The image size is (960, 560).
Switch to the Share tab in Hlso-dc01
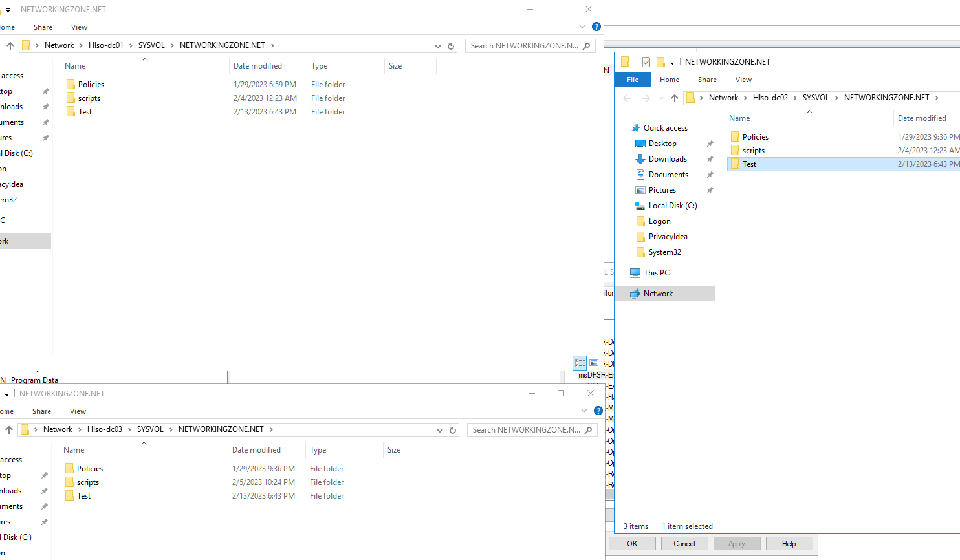tap(43, 27)
